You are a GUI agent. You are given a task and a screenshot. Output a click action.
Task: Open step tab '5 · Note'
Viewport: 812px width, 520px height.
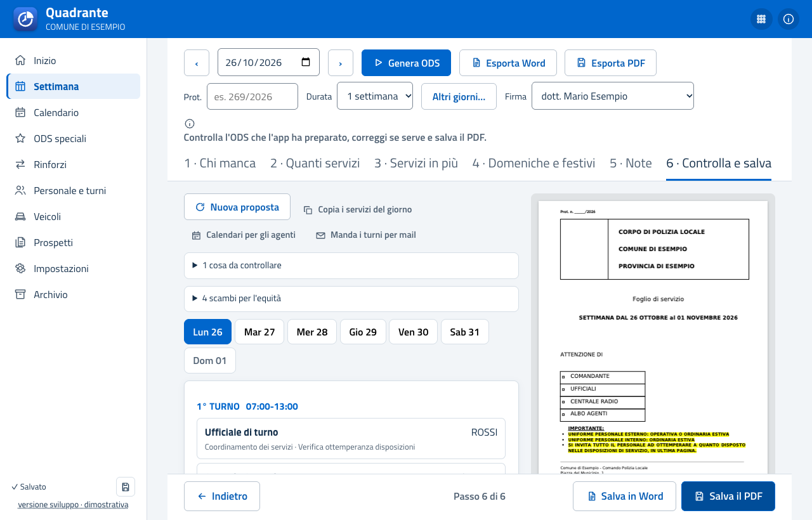click(x=631, y=163)
